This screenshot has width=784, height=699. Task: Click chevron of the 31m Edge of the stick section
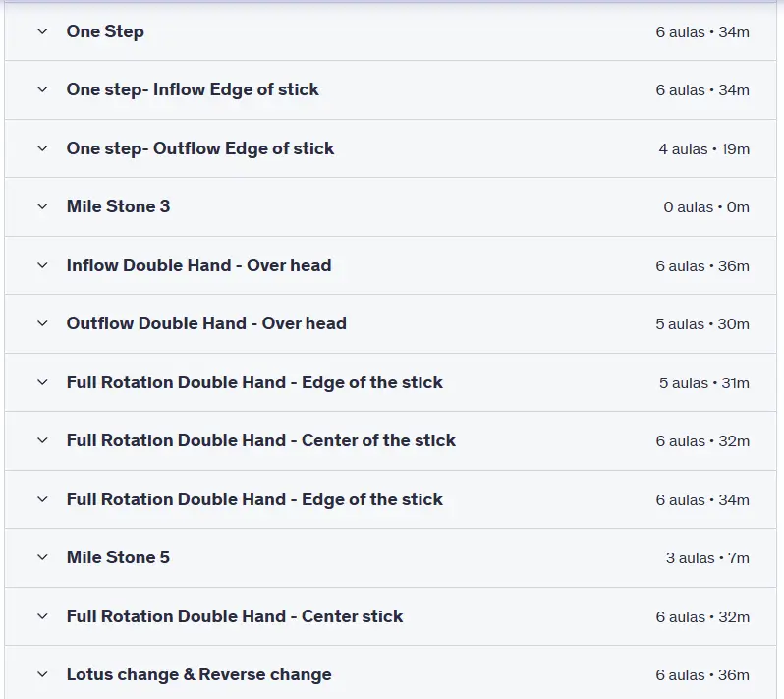pyautogui.click(x=42, y=382)
